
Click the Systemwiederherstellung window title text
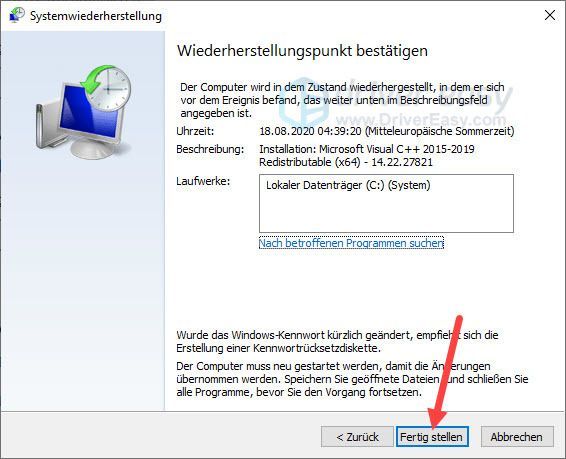96,16
